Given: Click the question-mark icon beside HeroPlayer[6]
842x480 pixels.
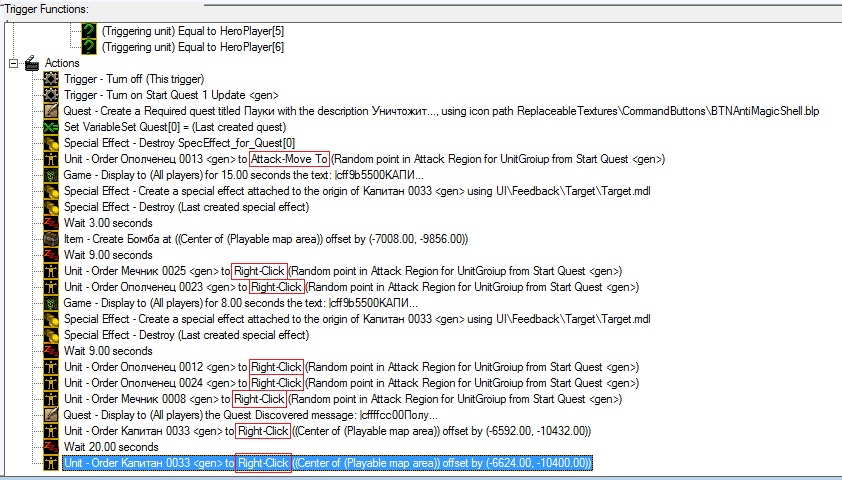Looking at the screenshot, I should pos(88,47).
